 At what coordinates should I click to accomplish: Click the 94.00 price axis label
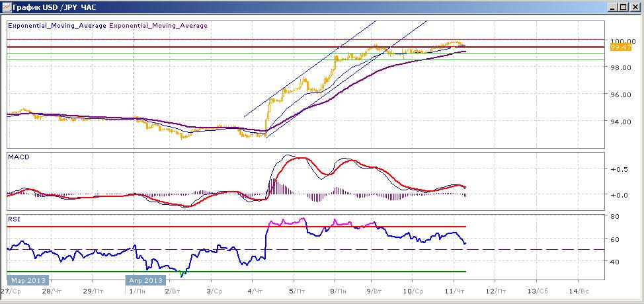620,122
